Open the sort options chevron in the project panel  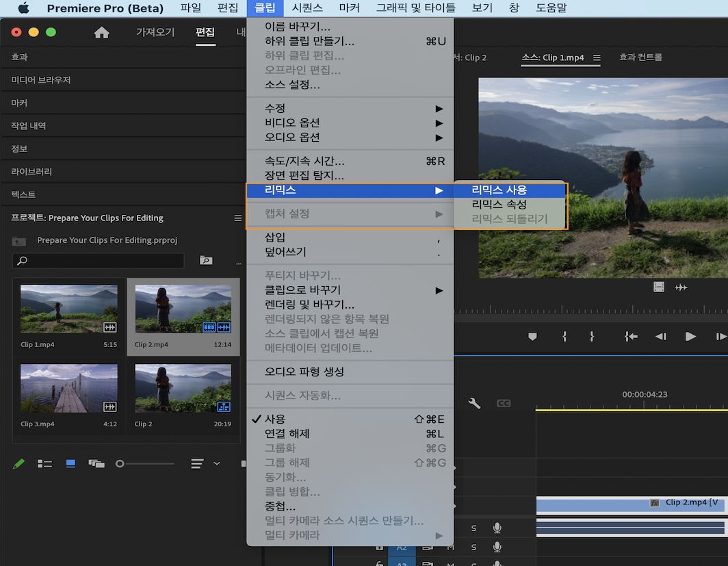point(217,464)
